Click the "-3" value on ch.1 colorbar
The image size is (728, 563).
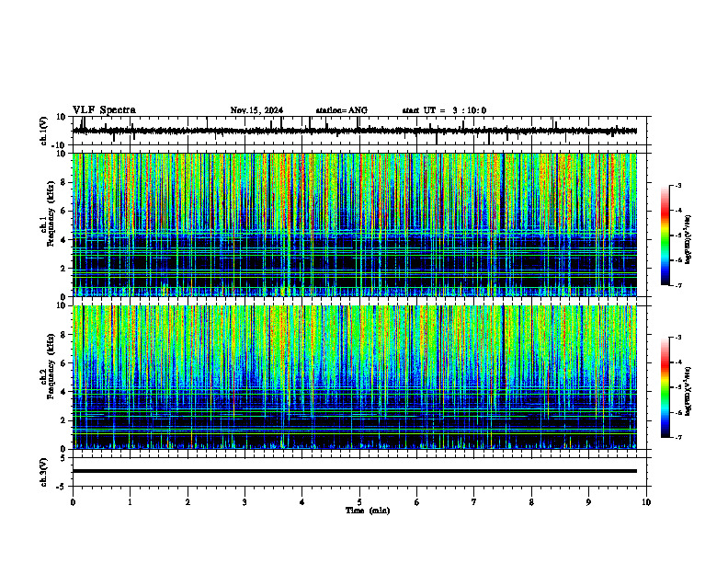678,186
